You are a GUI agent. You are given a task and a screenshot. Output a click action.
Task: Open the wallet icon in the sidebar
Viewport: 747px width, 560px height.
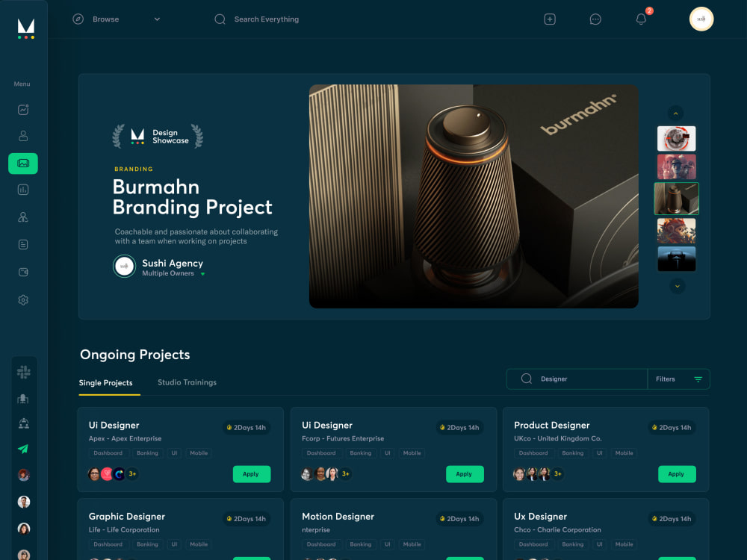pos(23,272)
